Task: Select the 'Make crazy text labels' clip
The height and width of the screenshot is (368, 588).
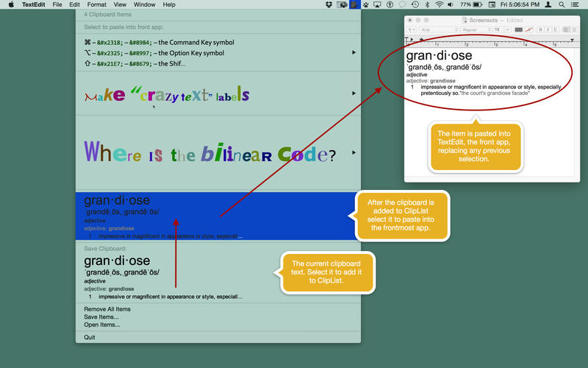Action: coord(218,93)
